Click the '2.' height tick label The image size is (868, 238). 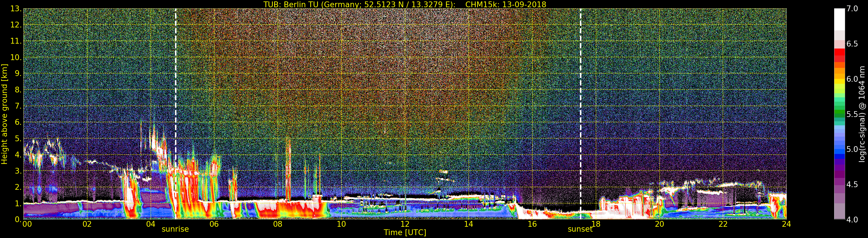[18, 187]
